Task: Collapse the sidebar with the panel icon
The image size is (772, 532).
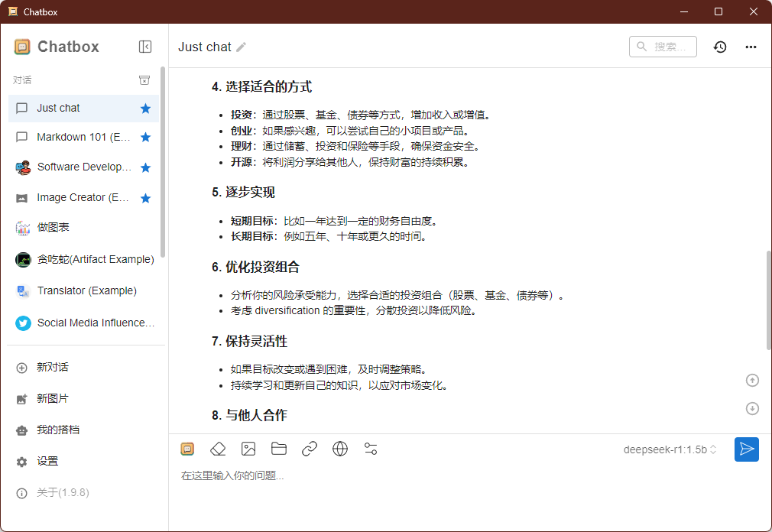Action: click(144, 47)
